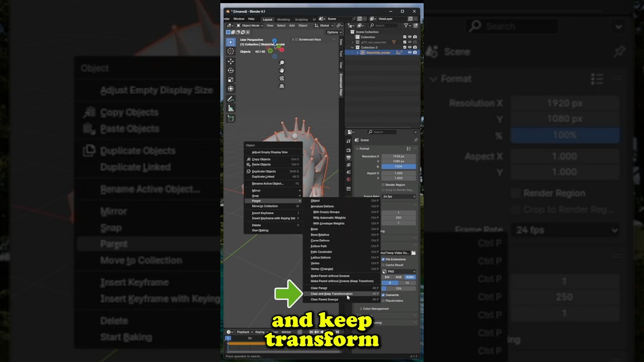This screenshot has width=644, height=362.
Task: Click the output path folder icon
Action: point(414,253)
